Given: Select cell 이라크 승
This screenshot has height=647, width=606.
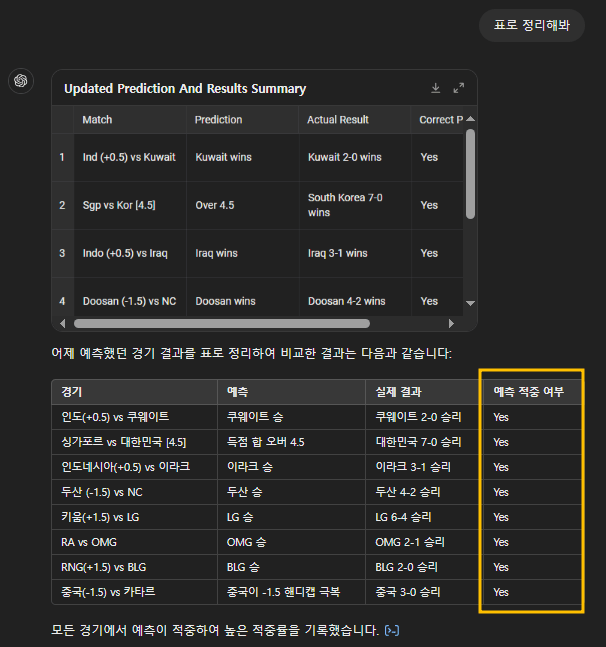Looking at the screenshot, I should point(291,467).
